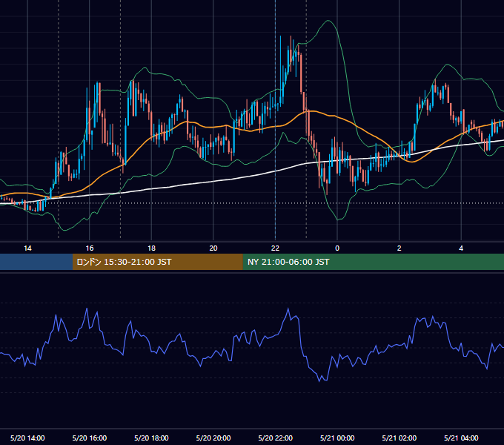The image size is (504, 445).
Task: Click the 5/20 20:00 oscillator axis label
Action: [213, 438]
